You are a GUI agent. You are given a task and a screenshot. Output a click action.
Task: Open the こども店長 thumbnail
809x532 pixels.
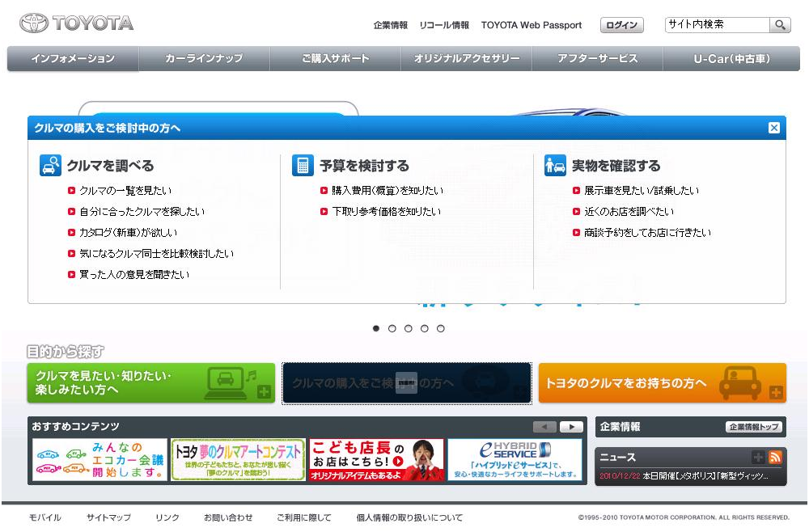377,460
